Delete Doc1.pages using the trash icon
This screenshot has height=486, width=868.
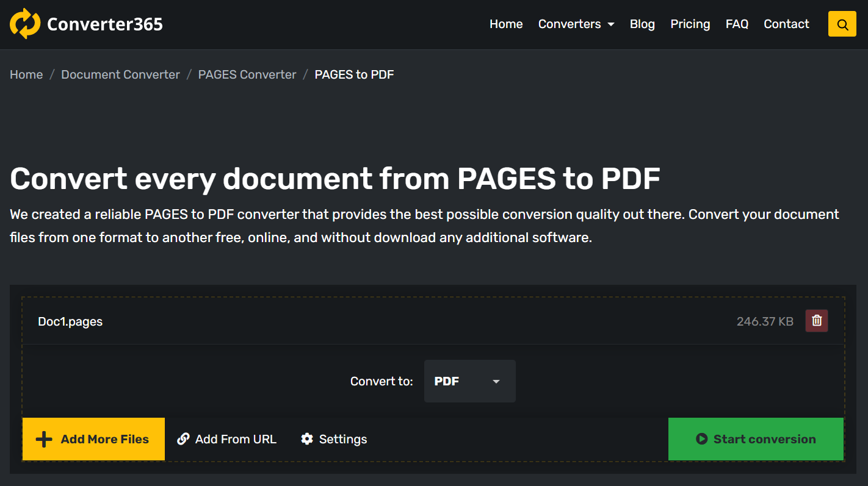click(x=816, y=320)
